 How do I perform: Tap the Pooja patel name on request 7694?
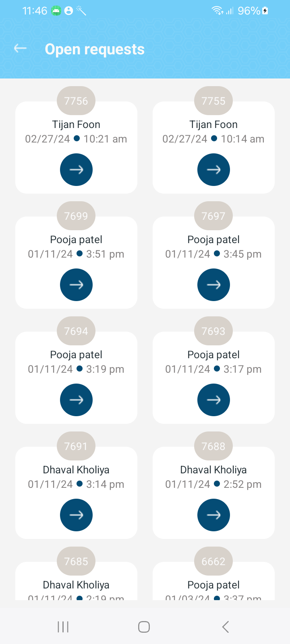[x=76, y=355]
